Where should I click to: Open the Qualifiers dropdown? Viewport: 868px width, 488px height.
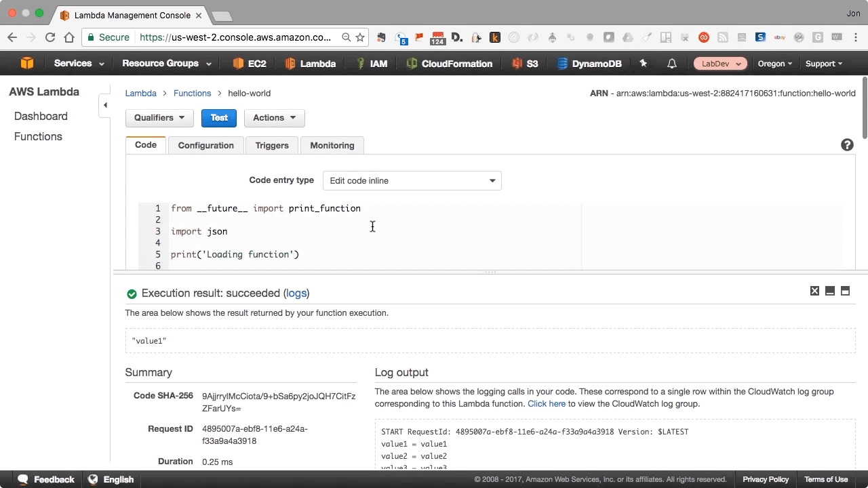coord(159,117)
